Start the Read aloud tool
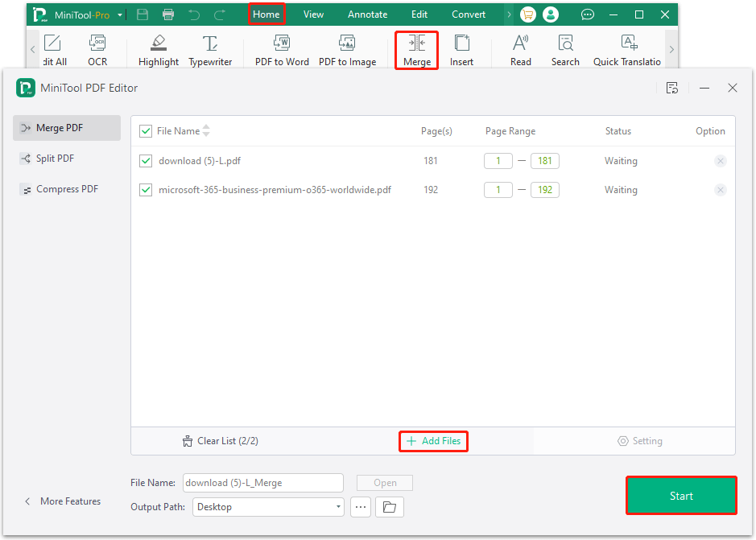 tap(521, 50)
